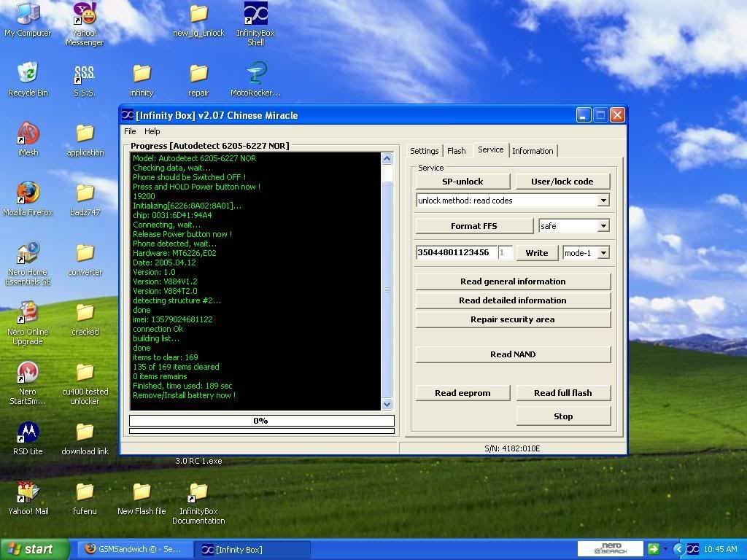This screenshot has width=747, height=560.
Task: Launch Mozilla Firefox from desktop
Action: [28, 198]
